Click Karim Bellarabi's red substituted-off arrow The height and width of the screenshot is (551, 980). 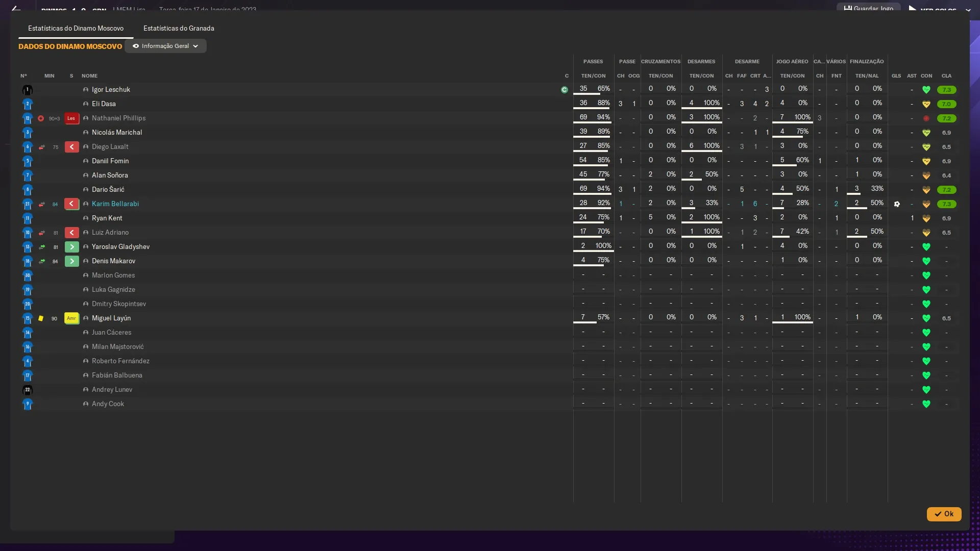[71, 204]
